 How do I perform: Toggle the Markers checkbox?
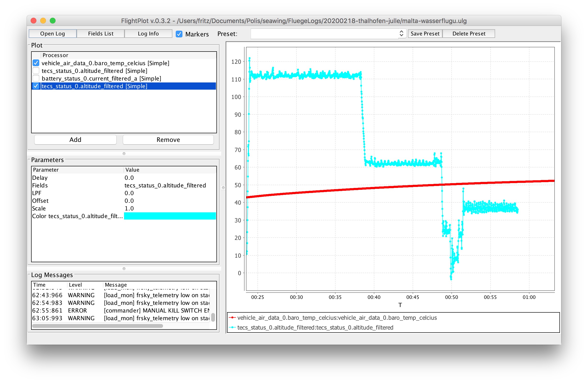point(179,34)
